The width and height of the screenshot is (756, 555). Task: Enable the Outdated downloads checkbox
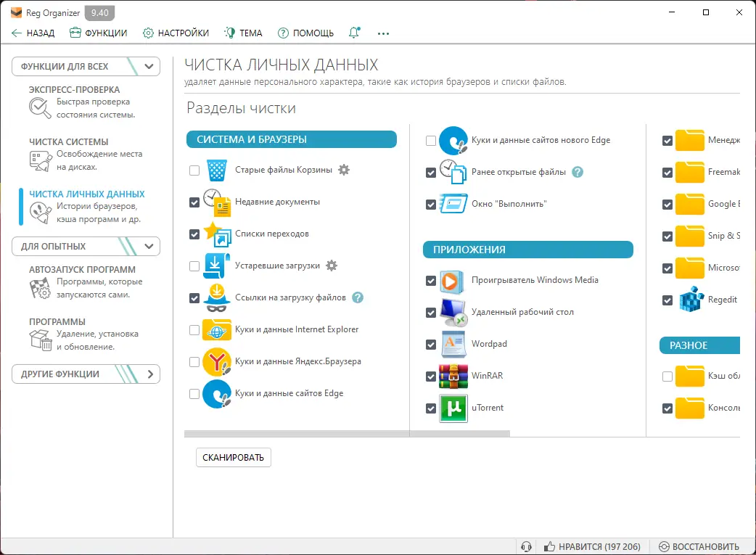194,266
